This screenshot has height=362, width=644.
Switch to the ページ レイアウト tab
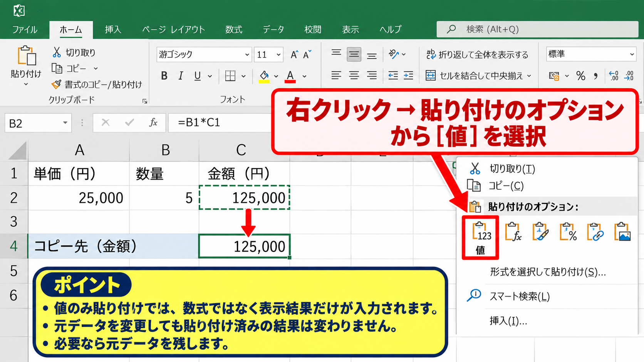click(x=173, y=30)
